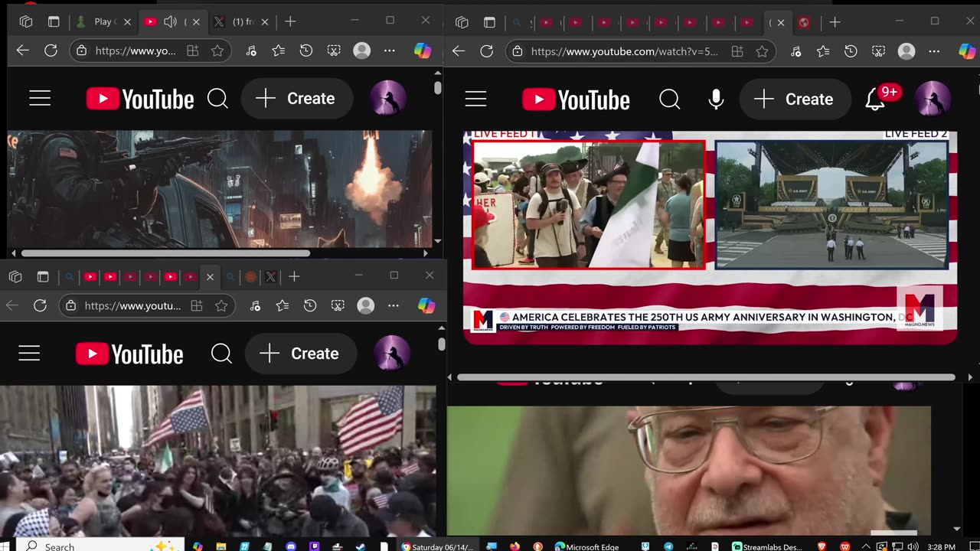Open the YouTube guide menu in the bottom-left window
The width and height of the screenshot is (980, 551).
[x=29, y=354]
